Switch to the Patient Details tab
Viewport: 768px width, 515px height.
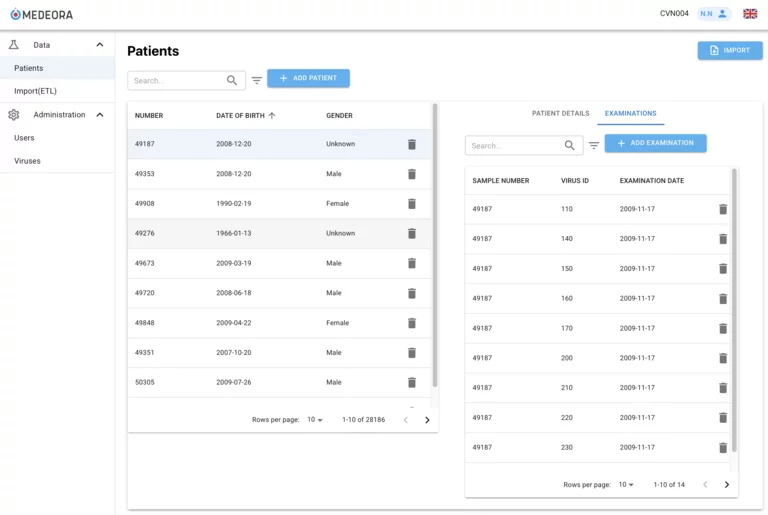(560, 113)
